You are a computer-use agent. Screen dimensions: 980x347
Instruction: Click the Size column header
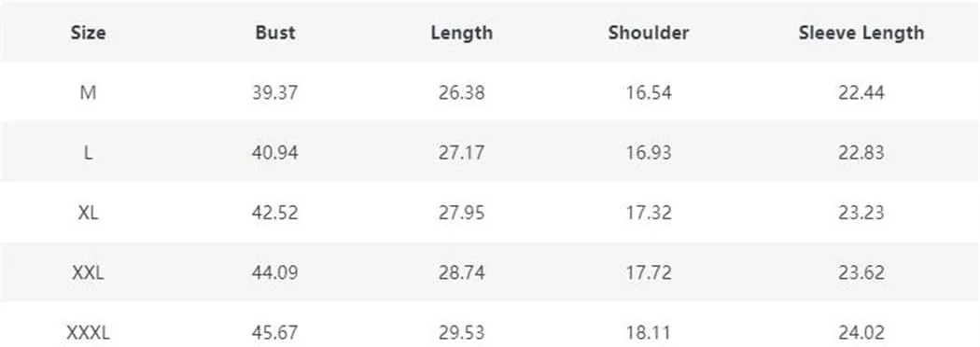tap(88, 33)
